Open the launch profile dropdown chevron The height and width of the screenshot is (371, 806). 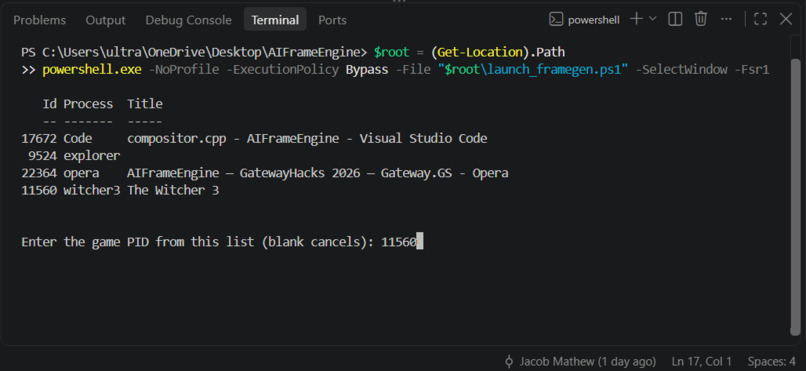coord(653,19)
